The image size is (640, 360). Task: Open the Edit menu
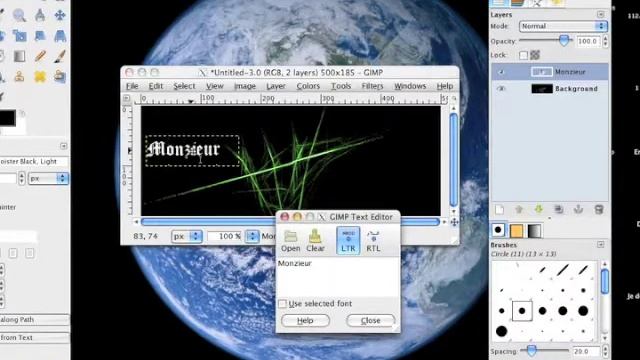156,86
